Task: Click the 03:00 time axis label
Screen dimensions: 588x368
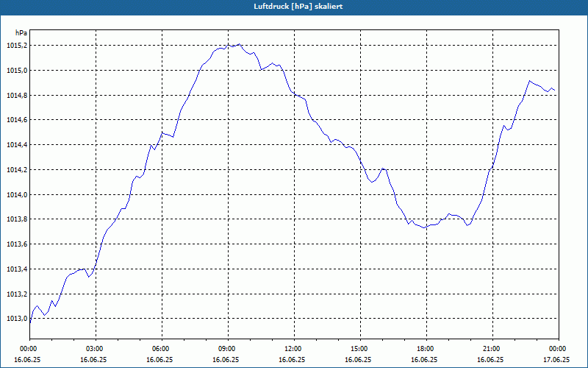Action: (x=96, y=349)
